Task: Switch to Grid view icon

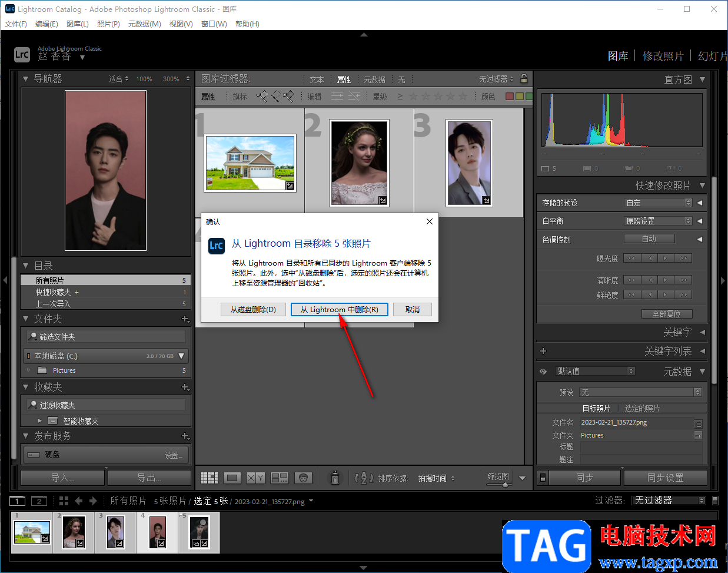Action: click(x=209, y=478)
